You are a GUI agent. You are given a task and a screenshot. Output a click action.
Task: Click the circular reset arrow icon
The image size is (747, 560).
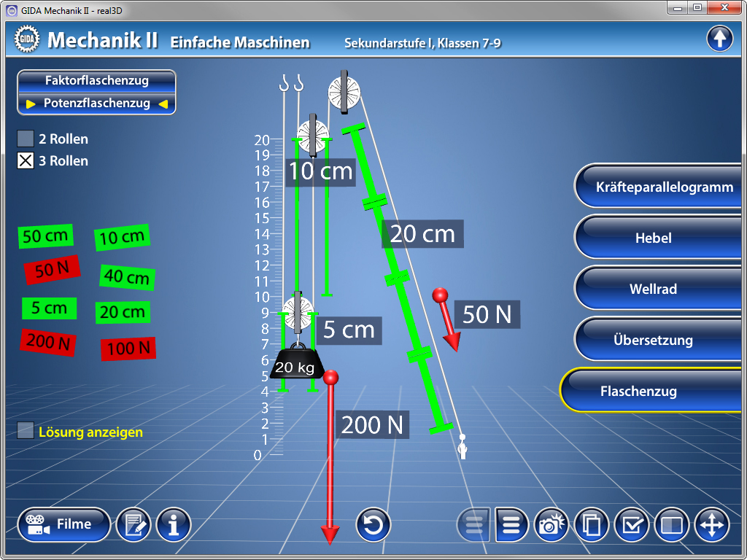pyautogui.click(x=373, y=524)
